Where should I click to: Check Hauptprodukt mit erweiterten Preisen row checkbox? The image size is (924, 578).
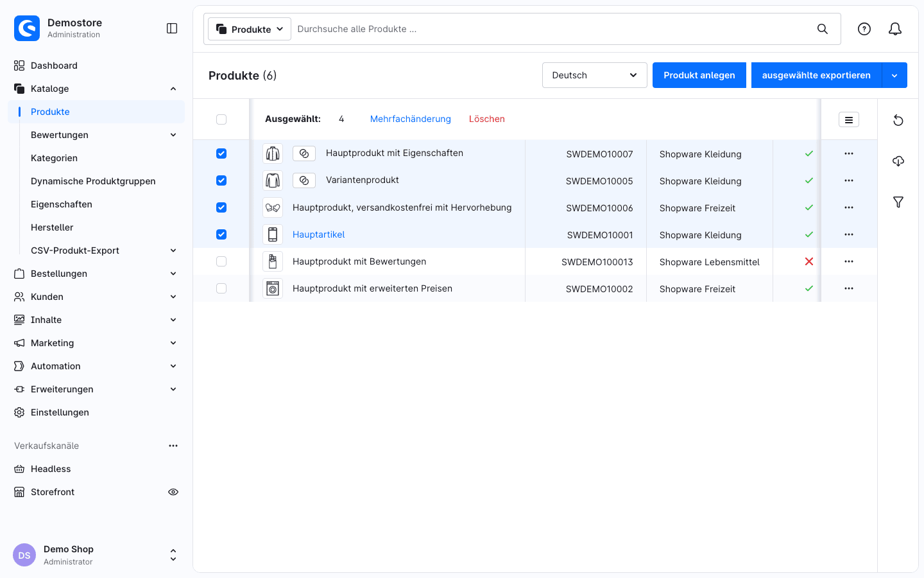coord(221,288)
